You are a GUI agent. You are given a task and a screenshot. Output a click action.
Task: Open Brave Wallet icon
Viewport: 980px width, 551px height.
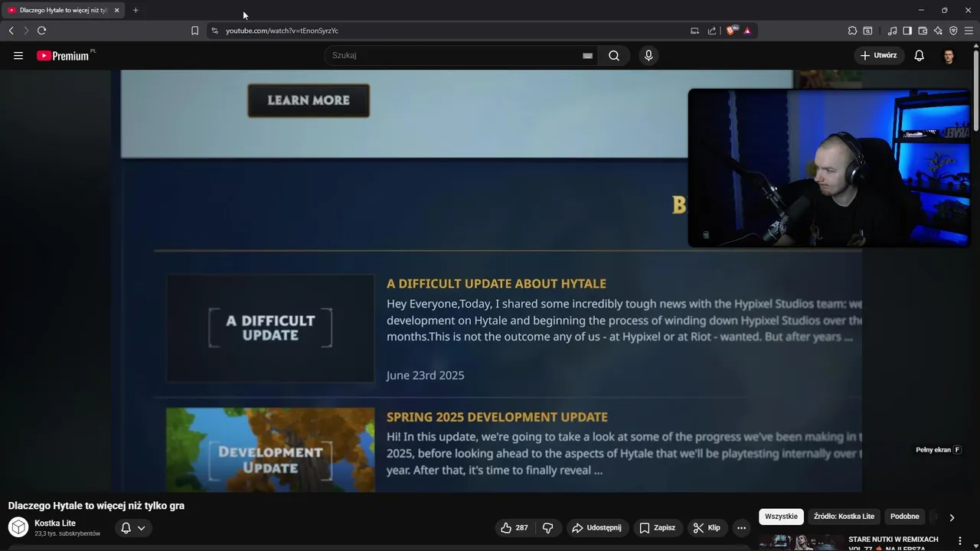tap(923, 31)
